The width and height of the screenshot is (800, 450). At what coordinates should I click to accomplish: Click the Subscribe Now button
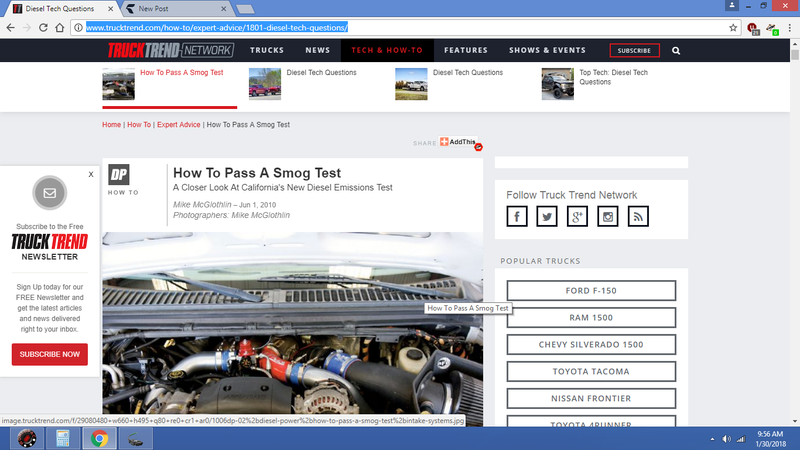click(49, 354)
